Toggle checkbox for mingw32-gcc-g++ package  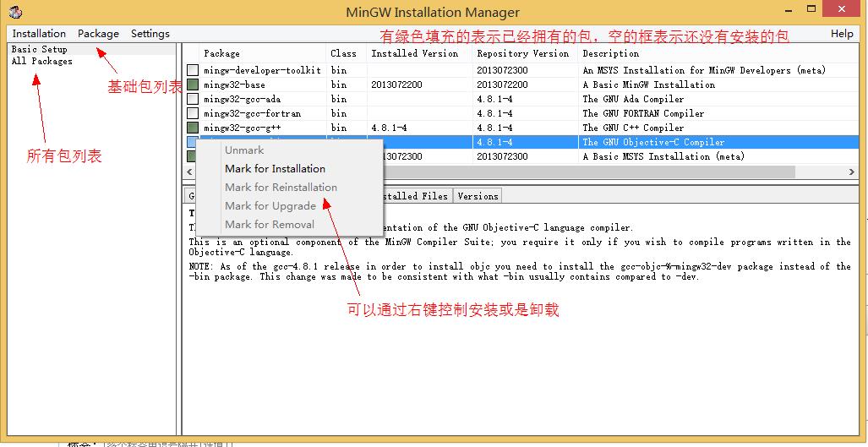[192, 128]
